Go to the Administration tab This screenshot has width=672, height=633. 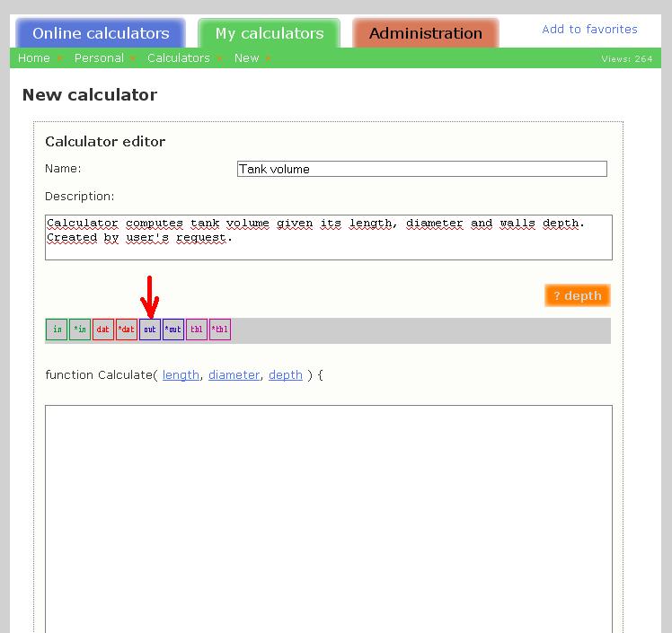[426, 33]
